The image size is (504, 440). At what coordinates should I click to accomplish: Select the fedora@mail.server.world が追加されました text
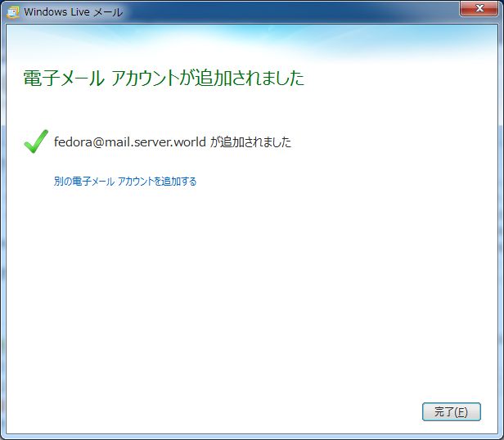pyautogui.click(x=173, y=142)
